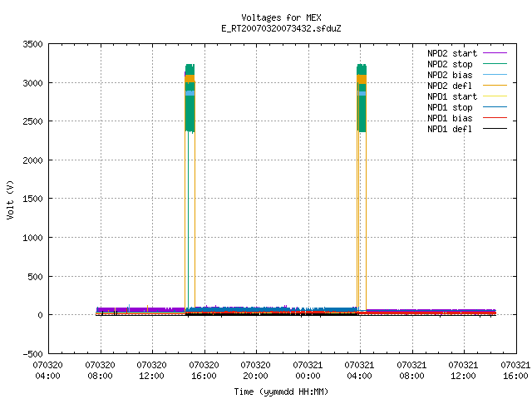The width and height of the screenshot is (532, 399).
Task: Click the 3000 y-axis tick value
Action: pyautogui.click(x=32, y=83)
